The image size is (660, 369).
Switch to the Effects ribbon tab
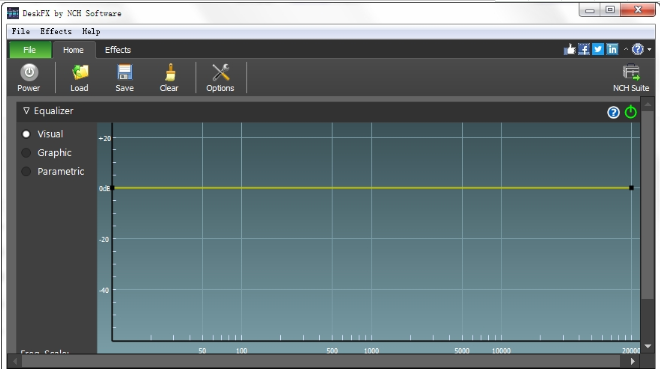click(x=118, y=50)
